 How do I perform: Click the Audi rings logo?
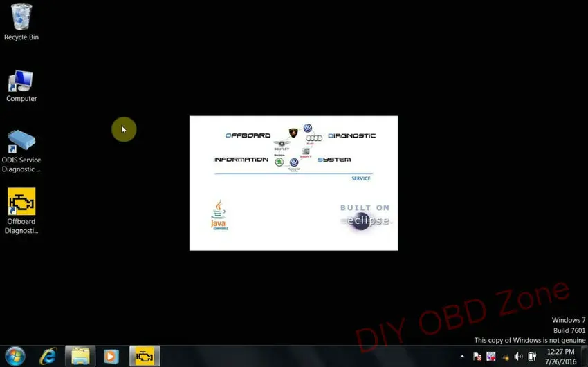tap(314, 138)
